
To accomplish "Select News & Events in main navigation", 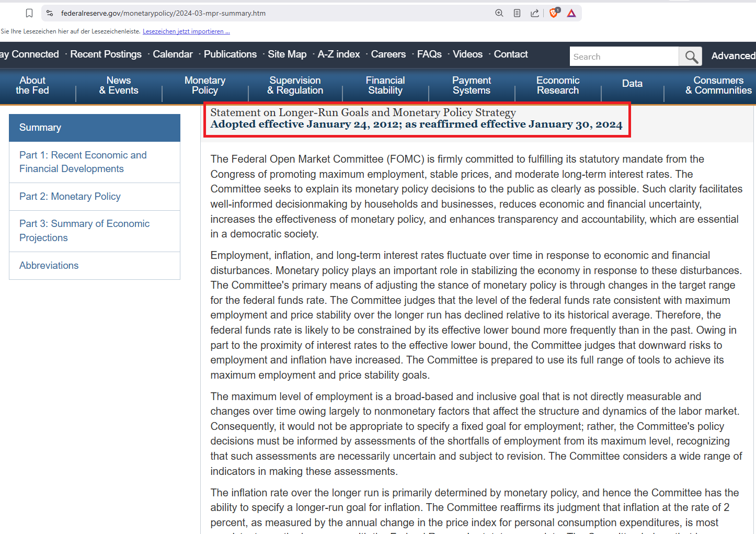I will coord(119,85).
